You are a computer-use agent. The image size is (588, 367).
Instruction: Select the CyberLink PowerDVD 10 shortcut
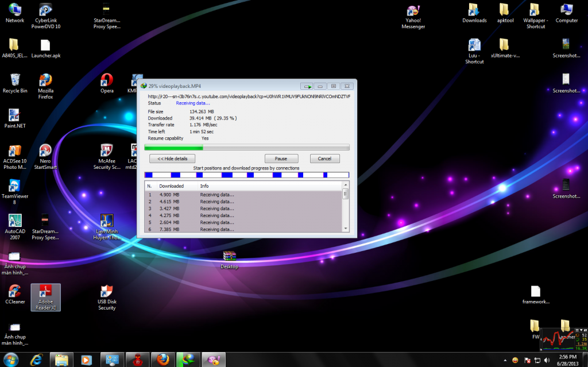tap(46, 16)
